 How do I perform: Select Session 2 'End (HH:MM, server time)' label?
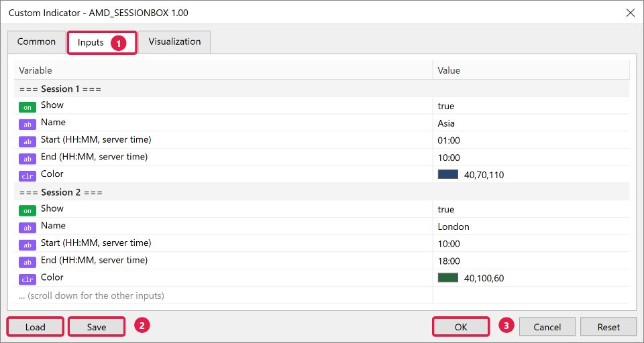pyautogui.click(x=94, y=261)
